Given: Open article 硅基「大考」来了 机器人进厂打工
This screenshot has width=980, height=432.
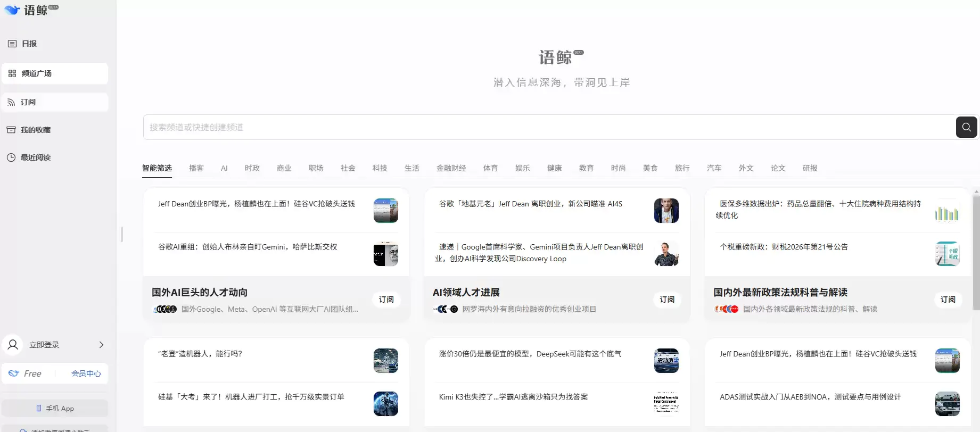Looking at the screenshot, I should 251,397.
